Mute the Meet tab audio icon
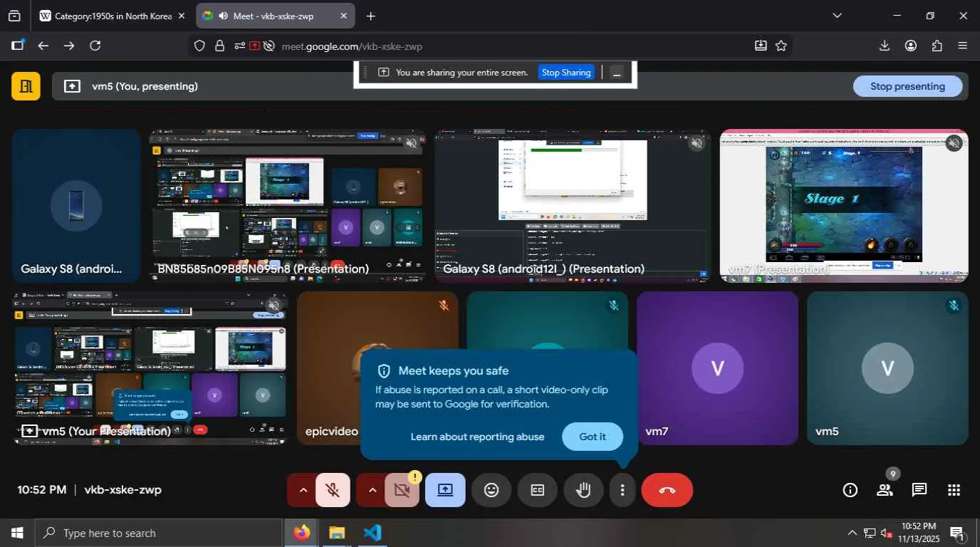 (223, 16)
